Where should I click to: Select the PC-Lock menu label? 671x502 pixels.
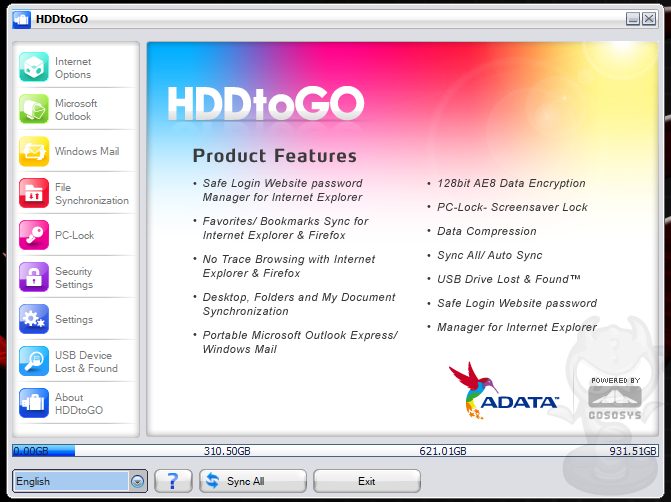74,235
